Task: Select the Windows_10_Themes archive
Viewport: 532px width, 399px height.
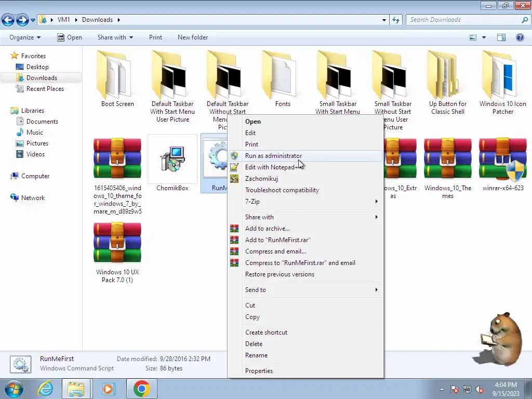Action: click(x=447, y=168)
